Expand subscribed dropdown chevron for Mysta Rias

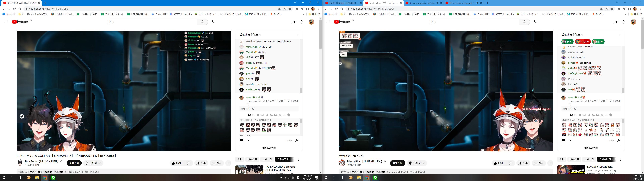pos(423,163)
